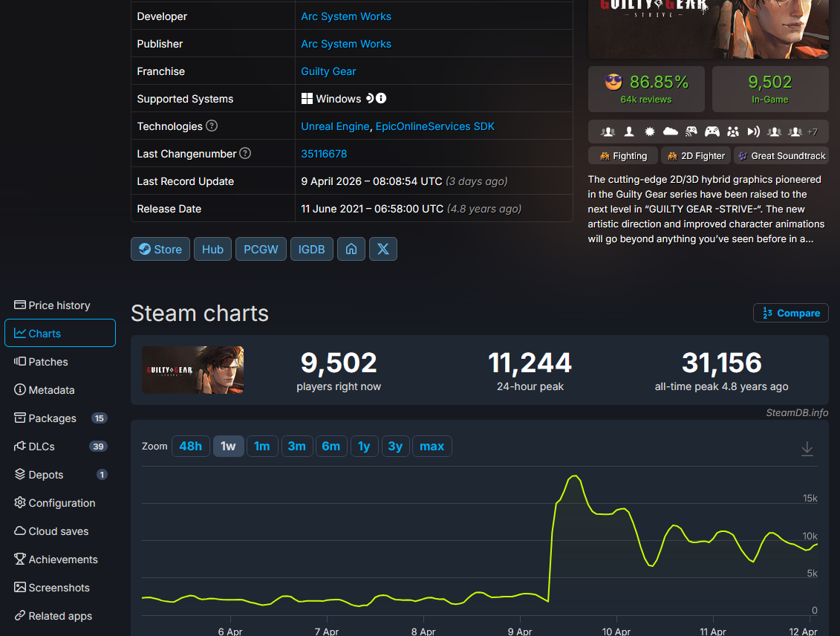Open the Patches sidebar section
Viewport: 840px width, 636px height.
click(x=60, y=362)
